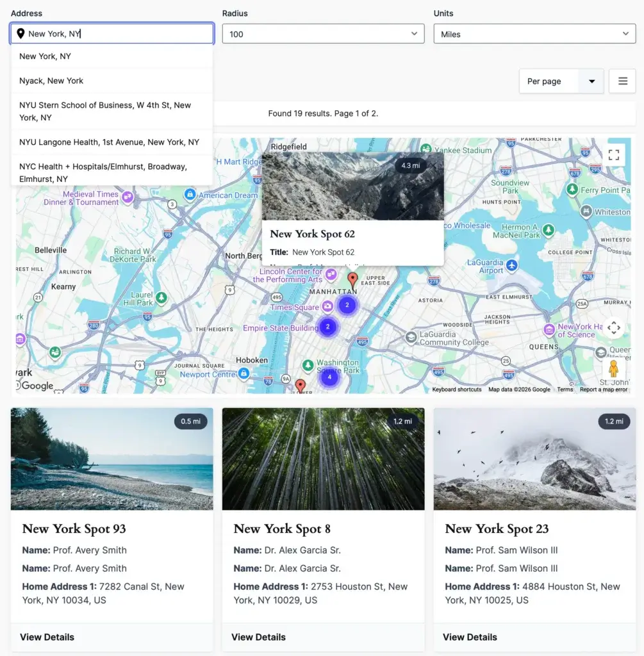Image resolution: width=644 pixels, height=656 pixels.
Task: Click red marker near Lower Manhattan
Action: click(300, 386)
